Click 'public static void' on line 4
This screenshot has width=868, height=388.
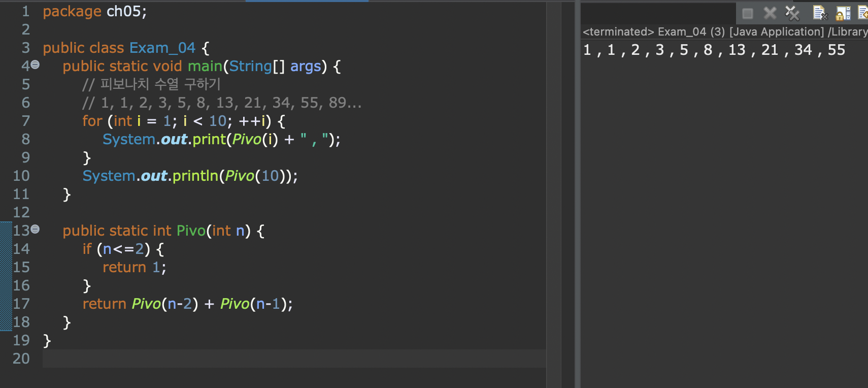tap(122, 66)
